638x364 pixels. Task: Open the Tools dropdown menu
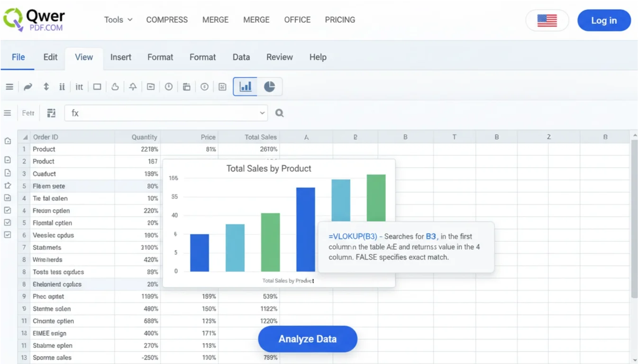point(118,20)
